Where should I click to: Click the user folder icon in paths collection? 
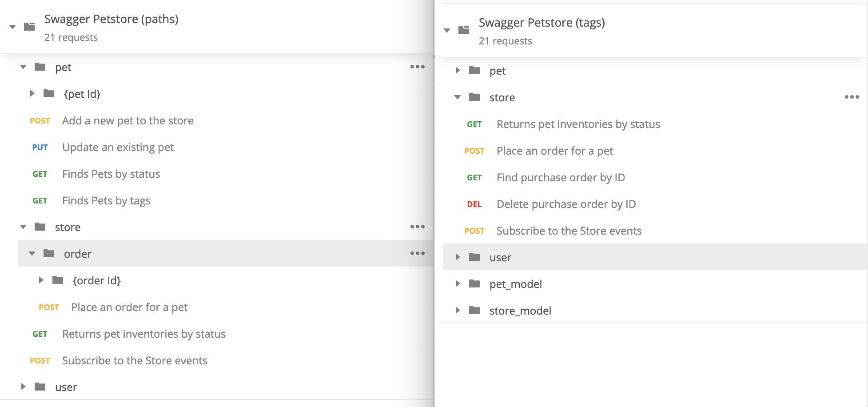[x=40, y=387]
